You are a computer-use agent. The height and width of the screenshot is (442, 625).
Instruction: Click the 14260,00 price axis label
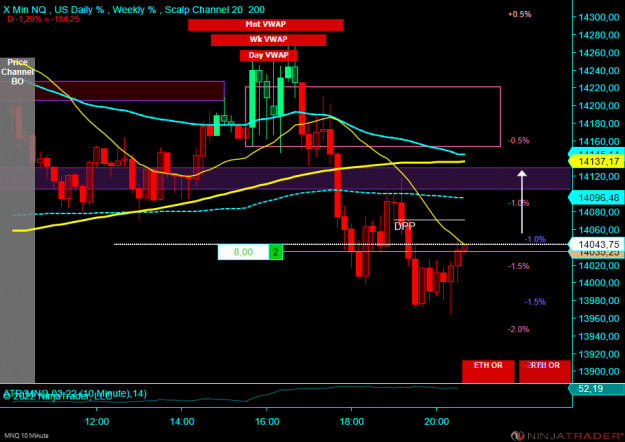[599, 53]
